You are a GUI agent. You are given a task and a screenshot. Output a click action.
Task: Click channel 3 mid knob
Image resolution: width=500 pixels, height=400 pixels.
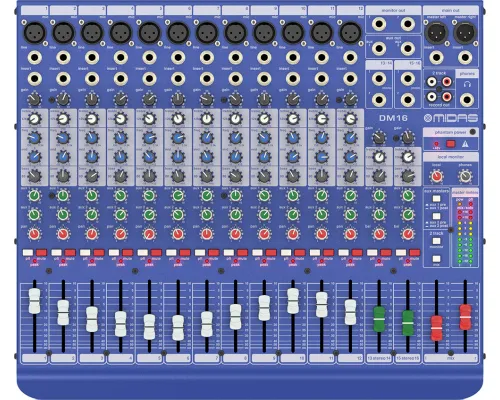(92, 157)
